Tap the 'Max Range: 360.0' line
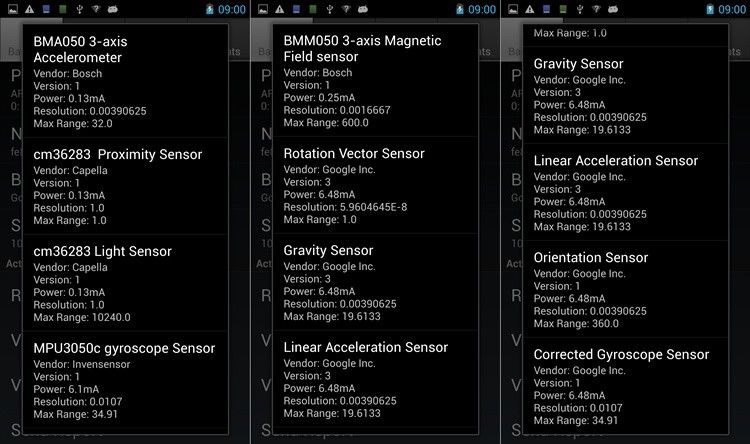 click(576, 323)
